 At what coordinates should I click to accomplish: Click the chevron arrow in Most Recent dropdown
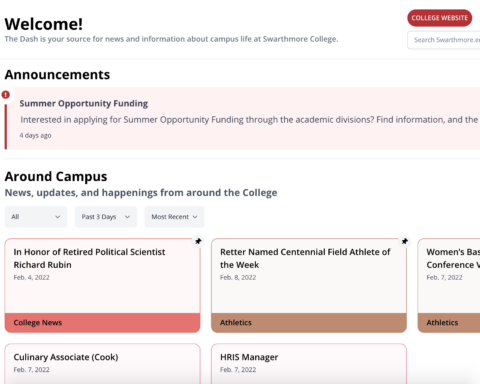point(195,217)
